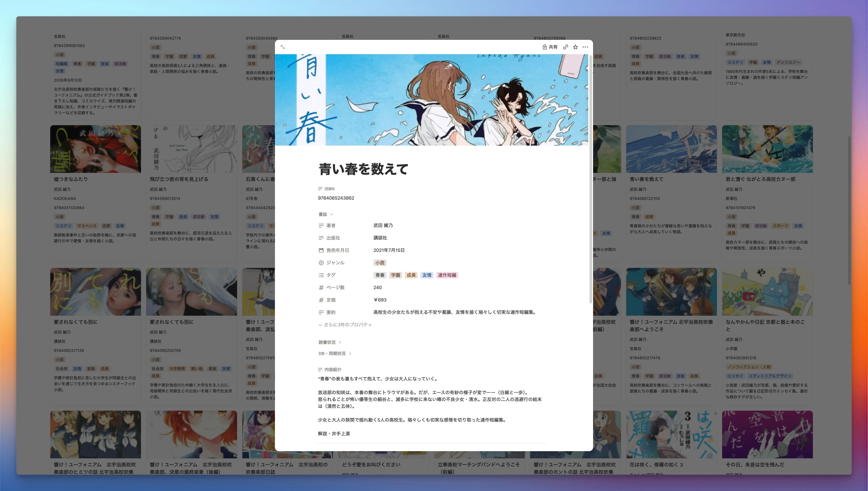Click the 定価 number icon

point(321,300)
